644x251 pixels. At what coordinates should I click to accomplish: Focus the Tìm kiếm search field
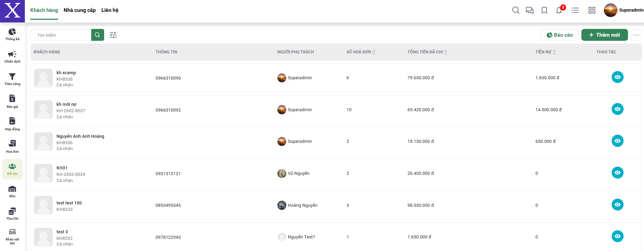point(61,35)
